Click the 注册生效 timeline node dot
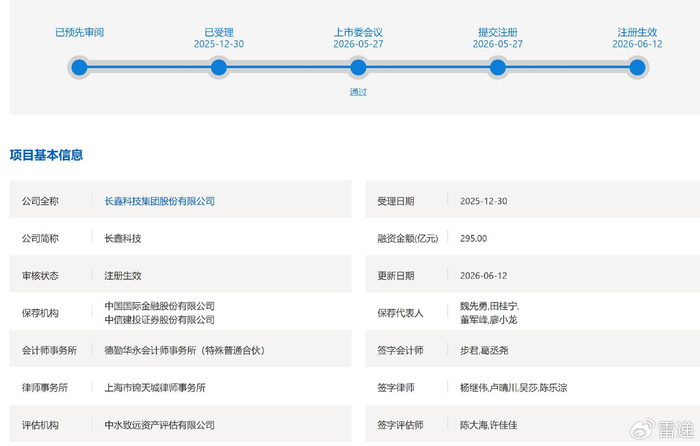 point(637,68)
